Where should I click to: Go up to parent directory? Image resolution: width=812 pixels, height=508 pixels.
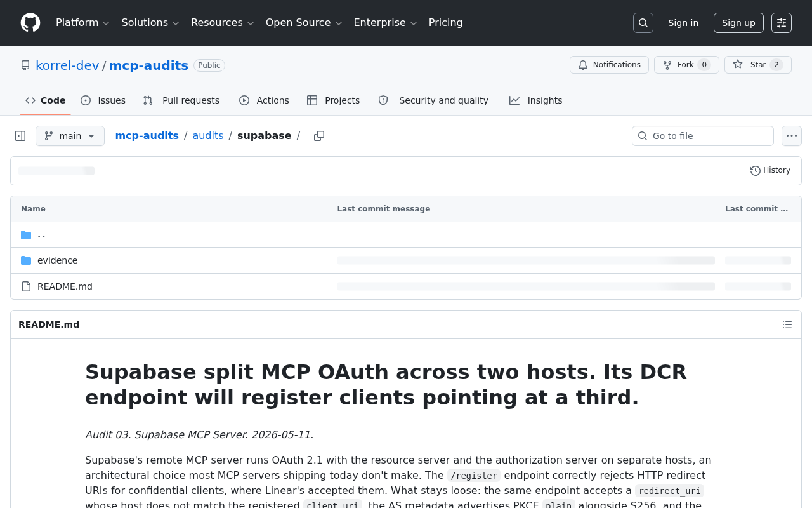[41, 235]
